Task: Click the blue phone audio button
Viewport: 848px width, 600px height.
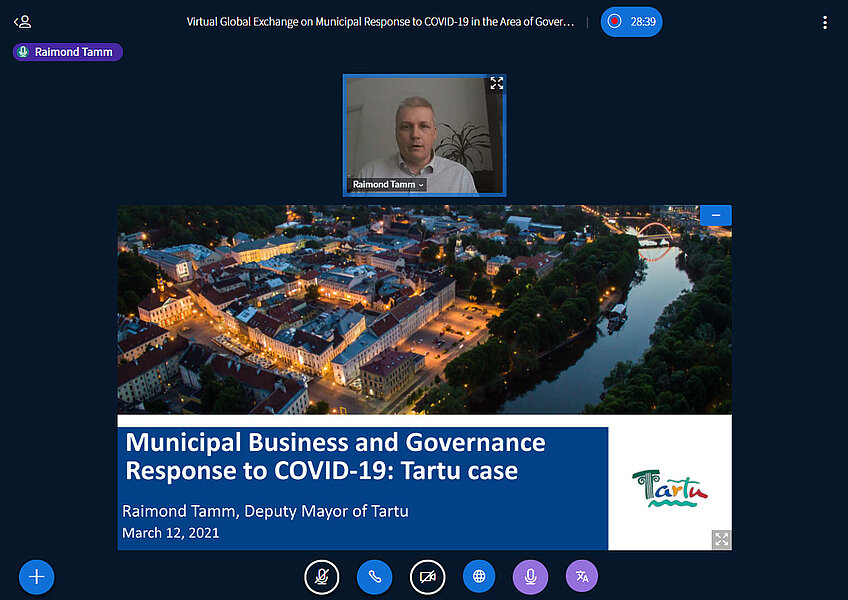Action: 374,577
